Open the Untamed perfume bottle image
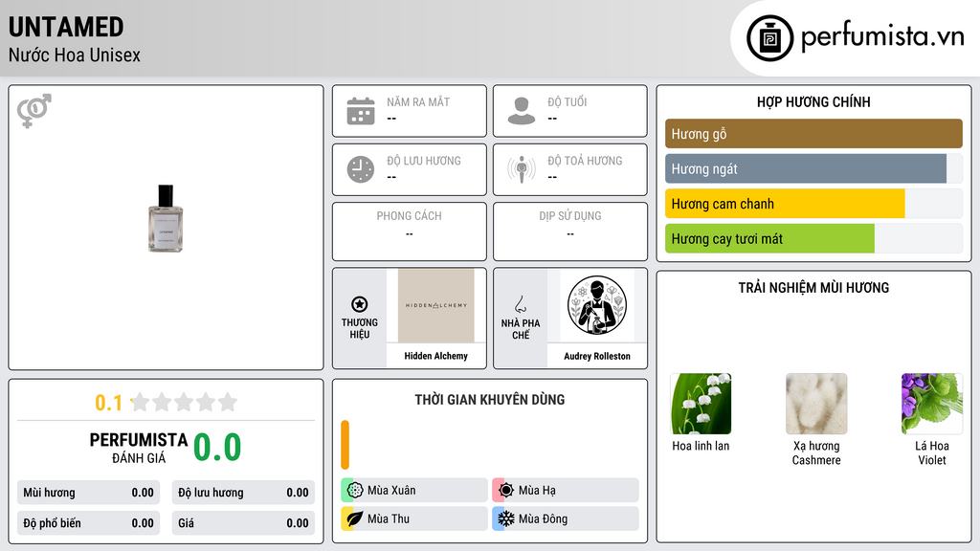The image size is (980, 551). click(x=166, y=219)
